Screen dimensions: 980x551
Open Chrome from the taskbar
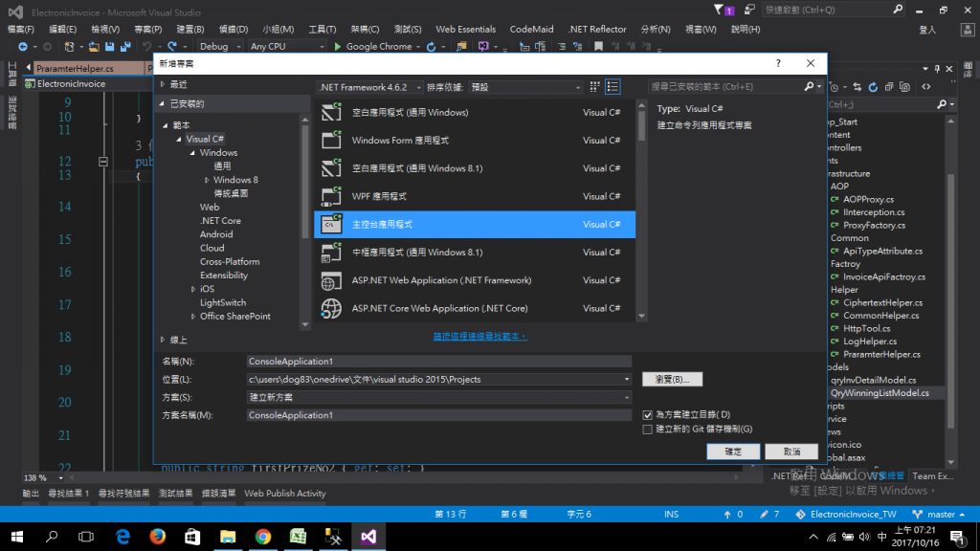263,537
